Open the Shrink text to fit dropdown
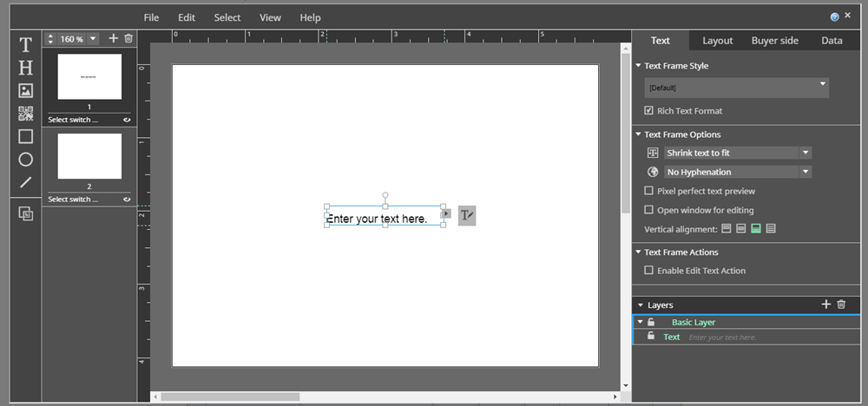 737,153
